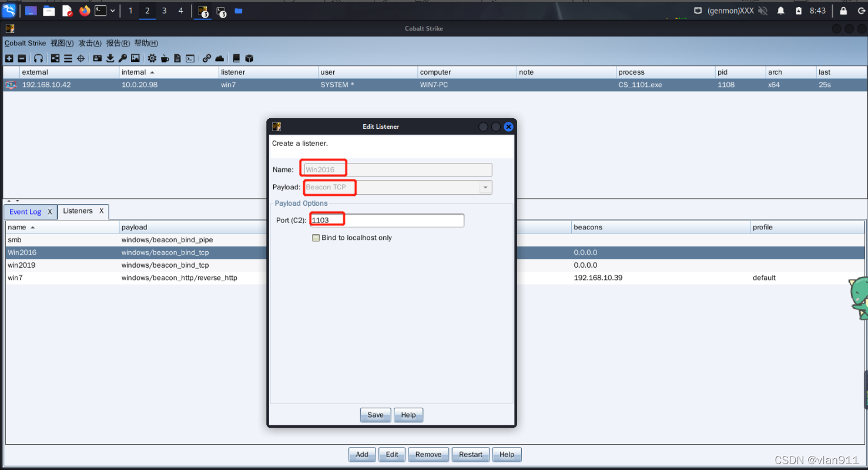Click the Connect to team server plus icon
Viewport: 868px width, 470px height.
[x=9, y=58]
